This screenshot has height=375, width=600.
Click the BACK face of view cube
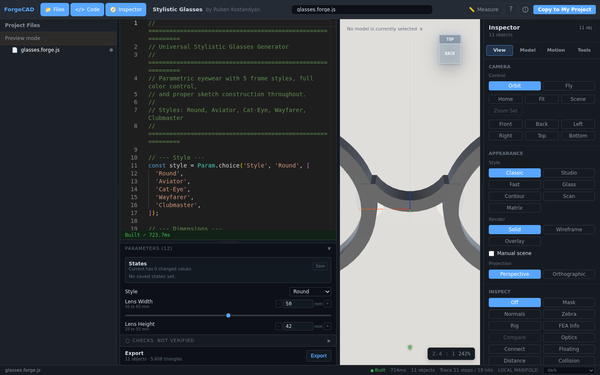[450, 53]
